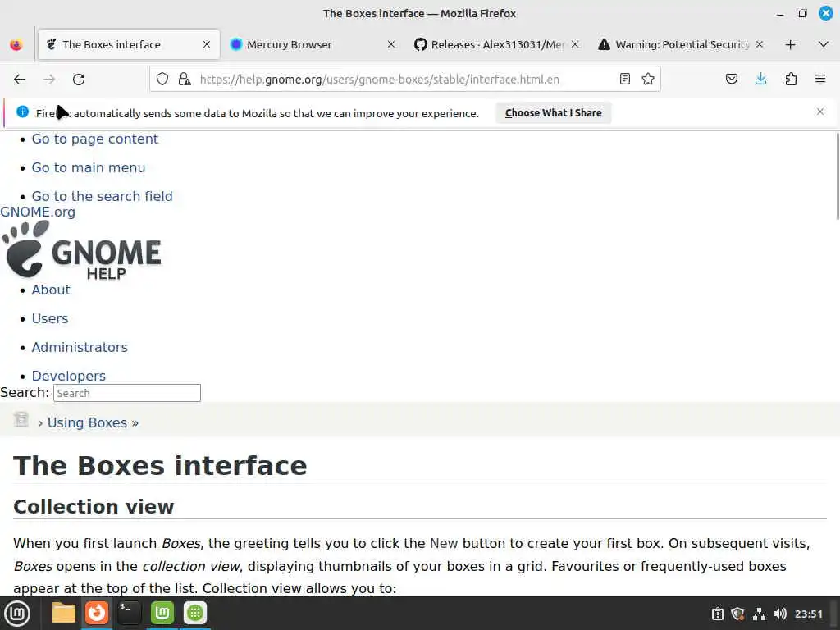This screenshot has height=630, width=840.
Task: Reload the current page
Action: click(x=79, y=80)
